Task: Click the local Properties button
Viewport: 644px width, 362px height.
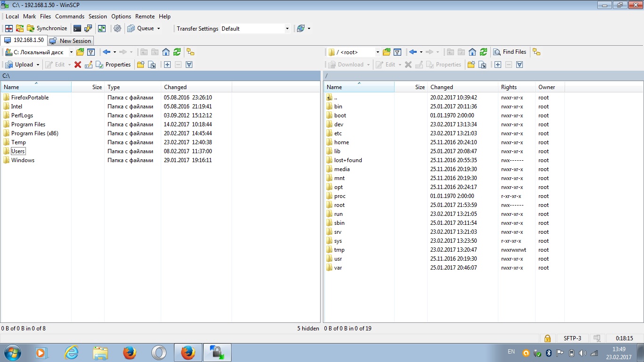Action: 113,65
